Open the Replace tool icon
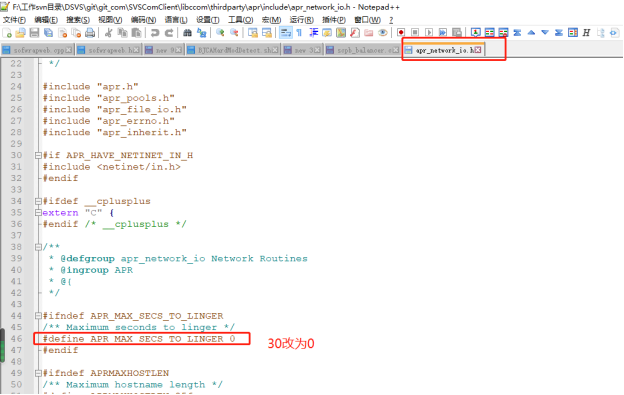The width and height of the screenshot is (624, 395). tap(202, 33)
